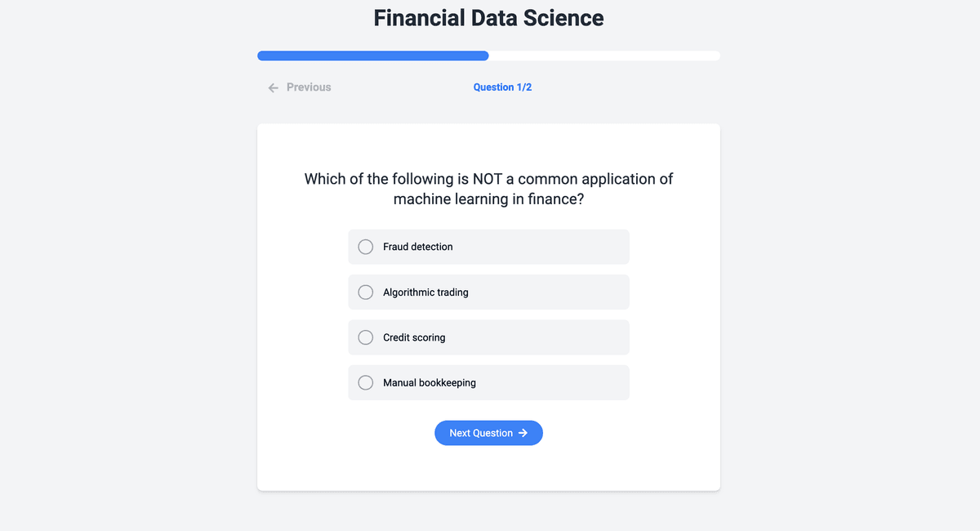Choose the Manual bookkeeping answer option
Screen dimensions: 980x531
pos(488,382)
